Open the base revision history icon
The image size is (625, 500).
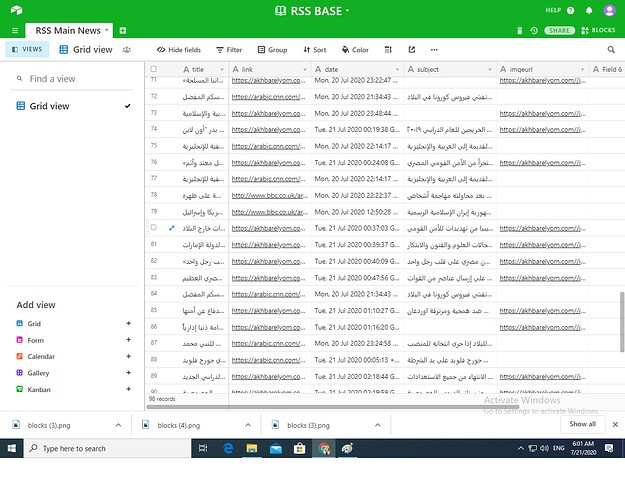tap(534, 30)
